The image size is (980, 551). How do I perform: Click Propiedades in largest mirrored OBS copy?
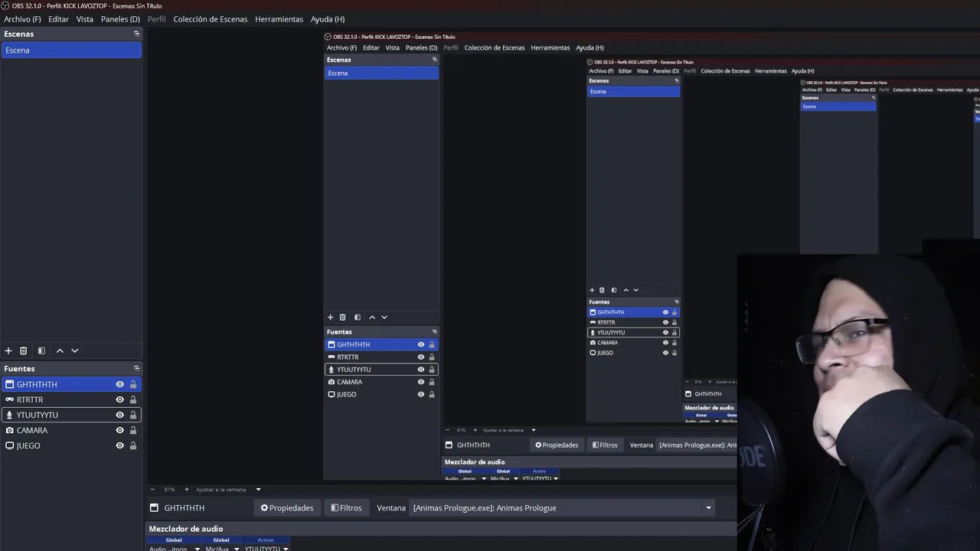pos(557,445)
